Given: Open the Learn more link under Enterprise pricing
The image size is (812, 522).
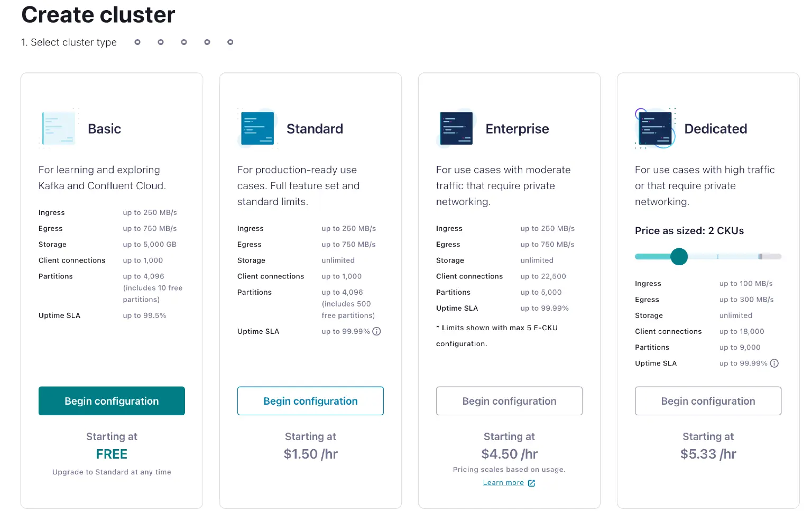Looking at the screenshot, I should tap(503, 482).
